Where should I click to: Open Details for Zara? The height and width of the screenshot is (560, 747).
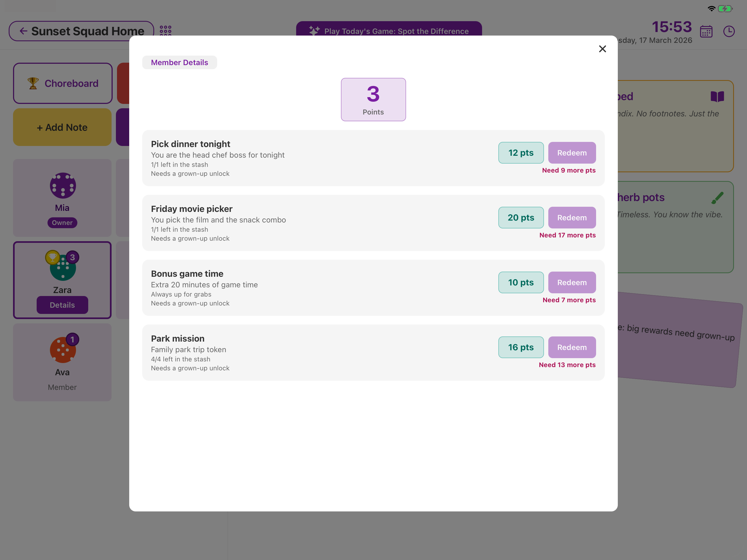pyautogui.click(x=62, y=304)
